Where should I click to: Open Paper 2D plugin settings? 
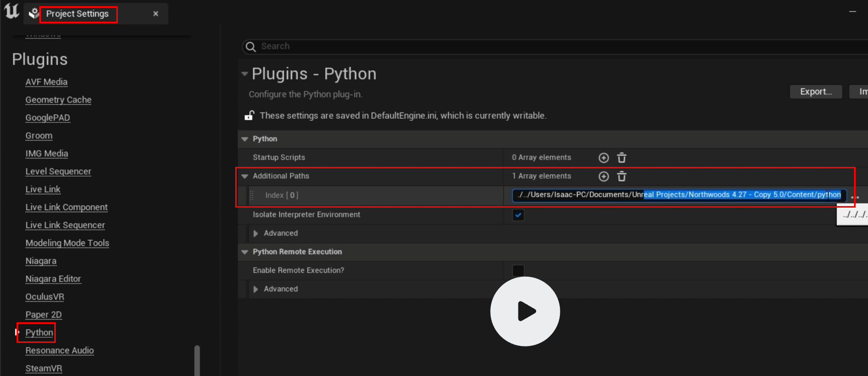[x=43, y=315]
